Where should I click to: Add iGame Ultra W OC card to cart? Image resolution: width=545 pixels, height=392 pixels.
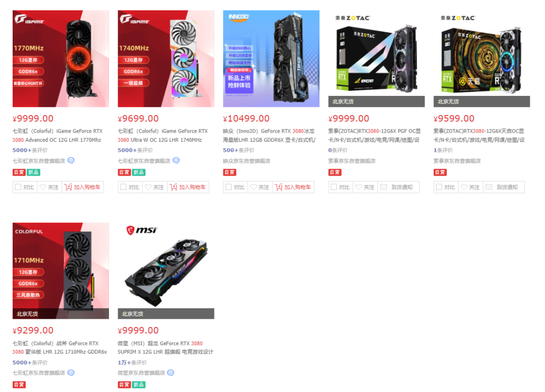188,187
